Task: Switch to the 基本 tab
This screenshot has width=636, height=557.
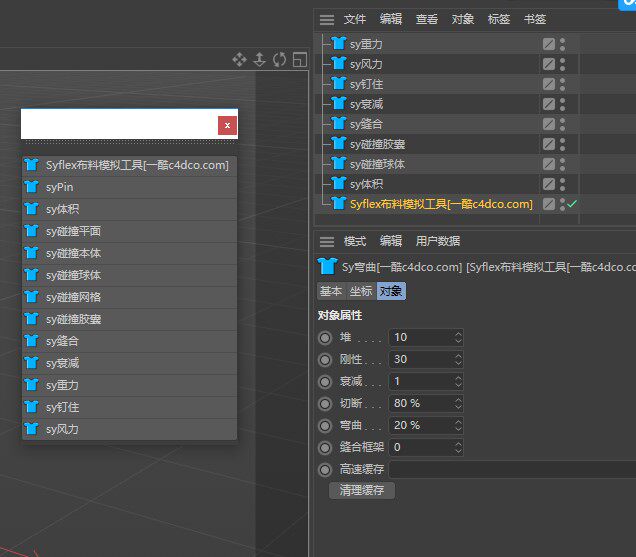Action: tap(331, 291)
